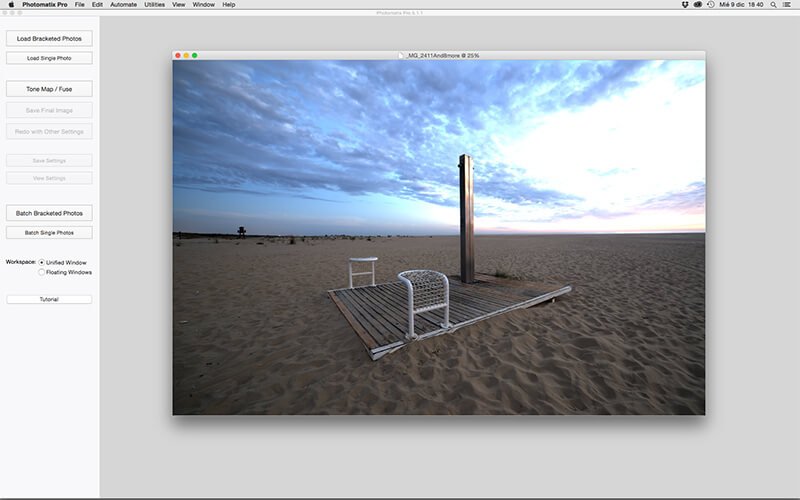This screenshot has width=800, height=500.
Task: Open the Tutorial
Action: [x=49, y=299]
